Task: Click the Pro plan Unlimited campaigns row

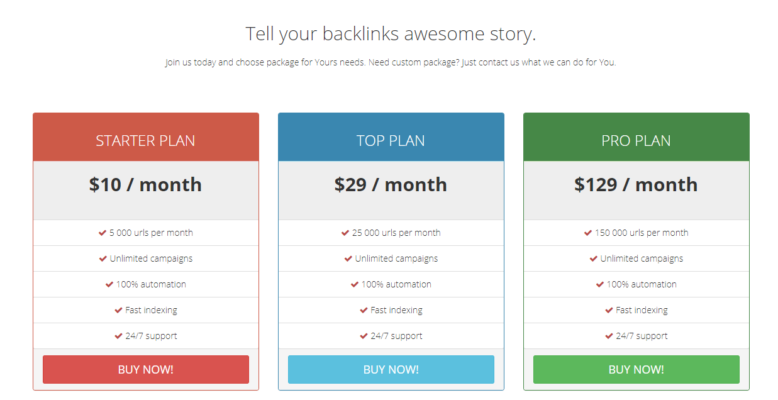Action: [636, 259]
